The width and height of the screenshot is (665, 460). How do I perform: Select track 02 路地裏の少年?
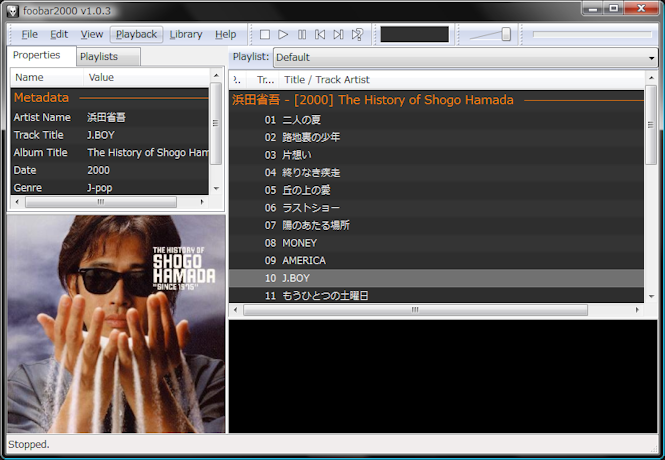(x=436, y=137)
